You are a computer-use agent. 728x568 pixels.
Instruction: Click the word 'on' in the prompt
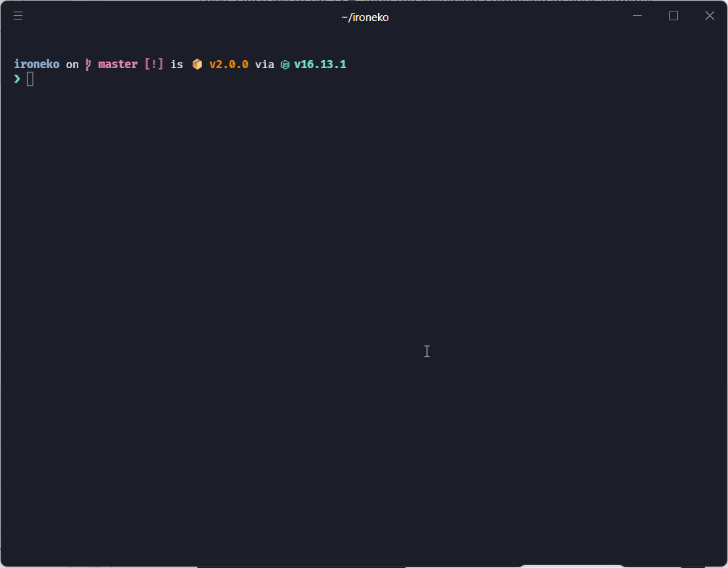point(72,64)
